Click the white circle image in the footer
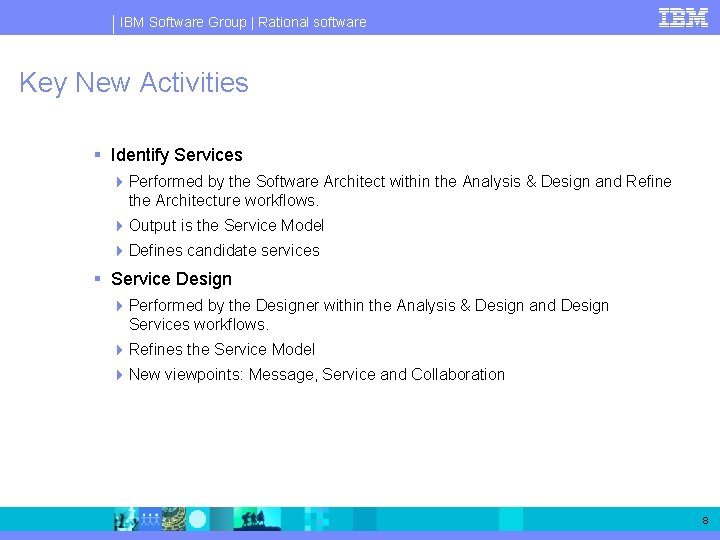720x540 pixels. (x=197, y=519)
